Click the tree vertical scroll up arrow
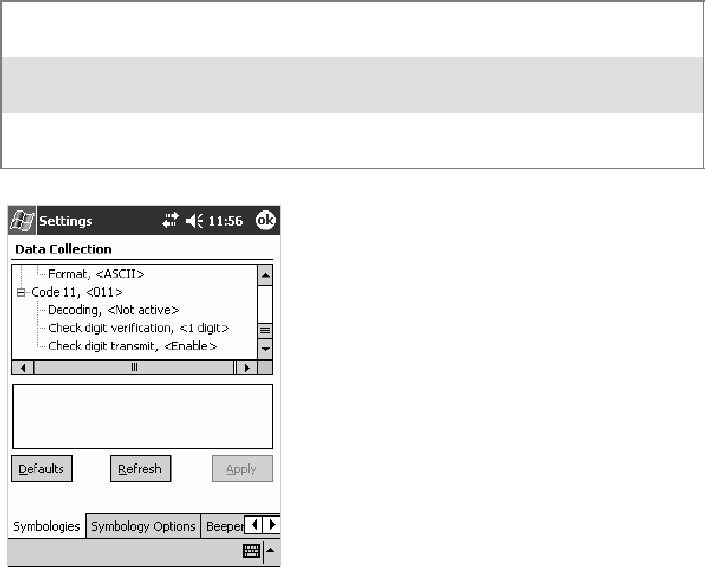 tap(265, 275)
